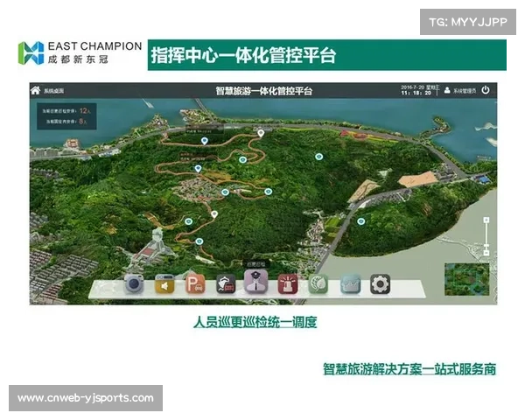Viewport: 525px width, 420px height.
Task: Click the 系统管理员 user label
Action: point(465,91)
